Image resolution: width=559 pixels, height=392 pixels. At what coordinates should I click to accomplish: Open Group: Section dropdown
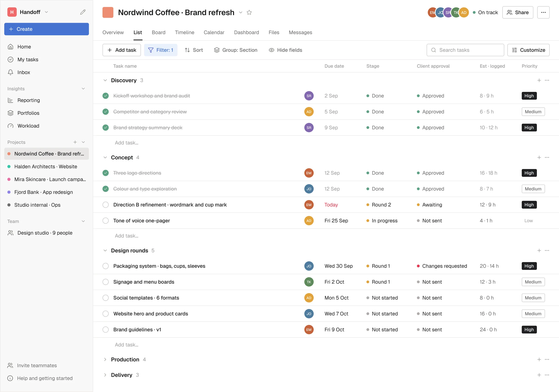coord(235,50)
